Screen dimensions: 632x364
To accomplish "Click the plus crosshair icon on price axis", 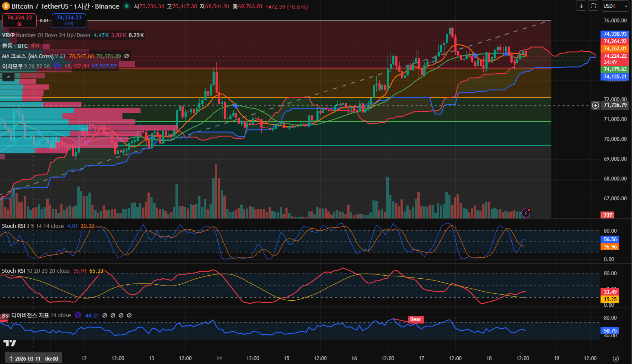I will point(595,105).
